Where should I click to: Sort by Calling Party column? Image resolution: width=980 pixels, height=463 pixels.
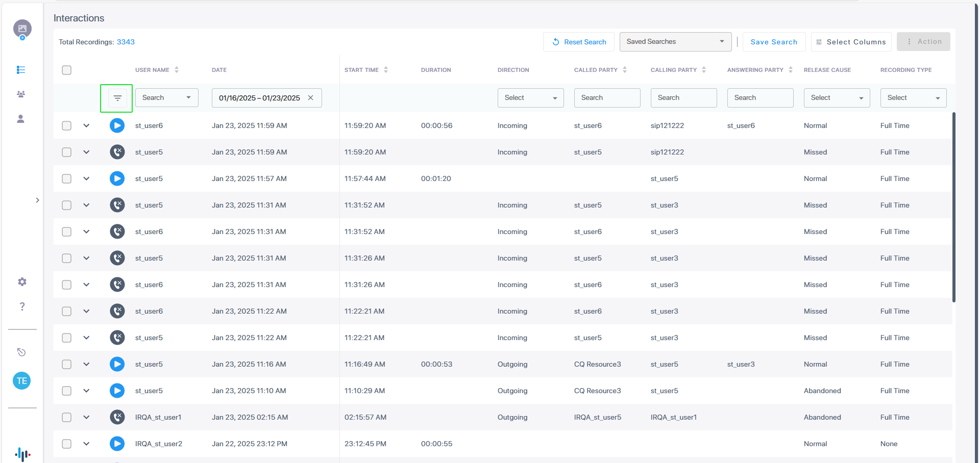[704, 70]
